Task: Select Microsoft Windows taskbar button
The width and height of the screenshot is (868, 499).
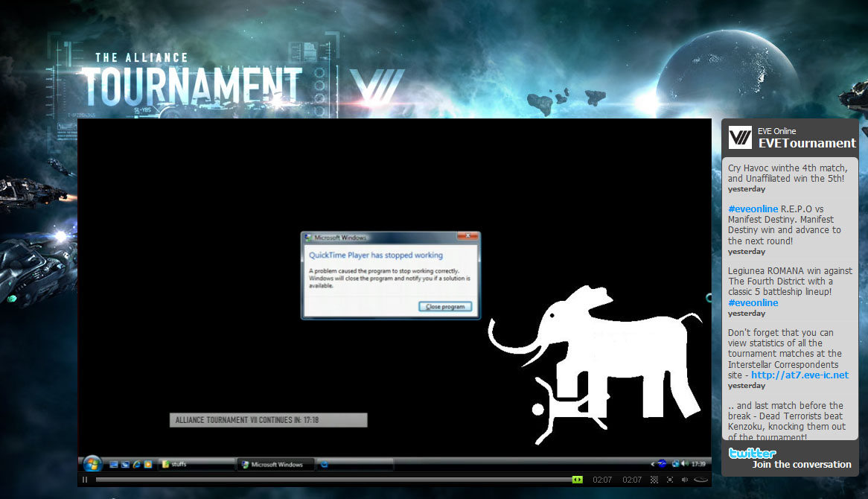Action: pyautogui.click(x=275, y=464)
